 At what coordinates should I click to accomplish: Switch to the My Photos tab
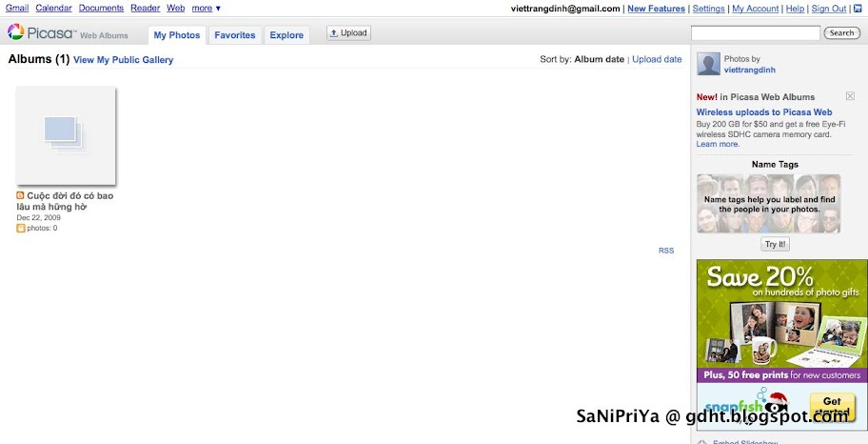[177, 35]
